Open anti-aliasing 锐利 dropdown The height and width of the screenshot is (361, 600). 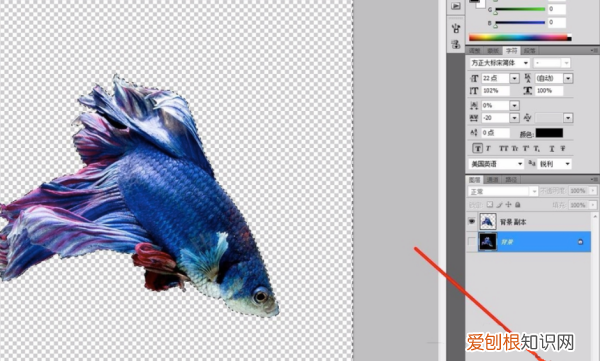[554, 164]
